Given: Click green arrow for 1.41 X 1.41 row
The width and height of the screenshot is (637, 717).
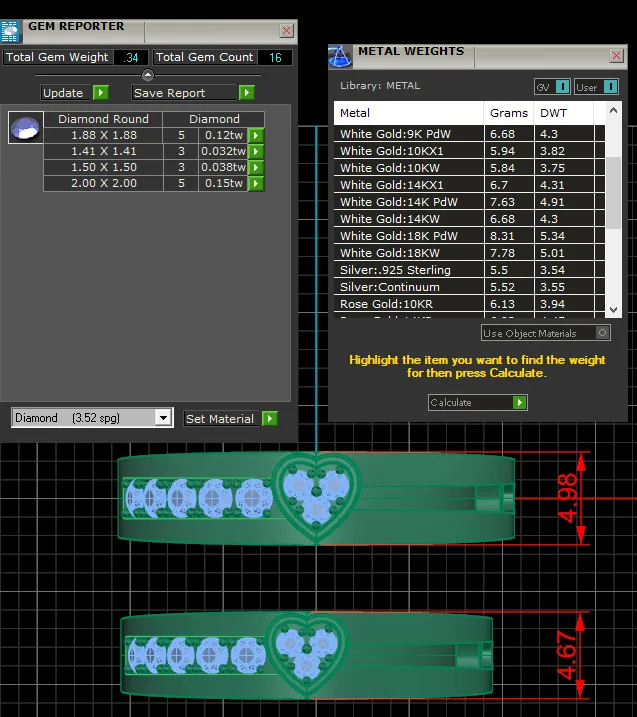Looking at the screenshot, I should point(256,151).
